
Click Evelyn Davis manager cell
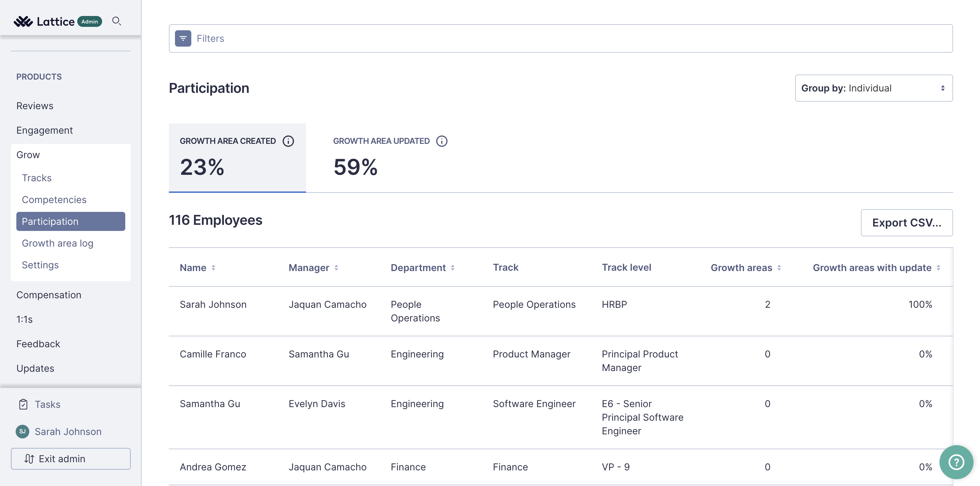(x=317, y=404)
